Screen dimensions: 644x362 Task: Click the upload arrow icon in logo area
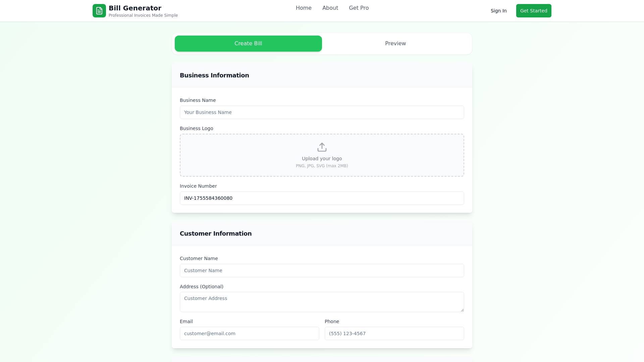click(x=322, y=147)
